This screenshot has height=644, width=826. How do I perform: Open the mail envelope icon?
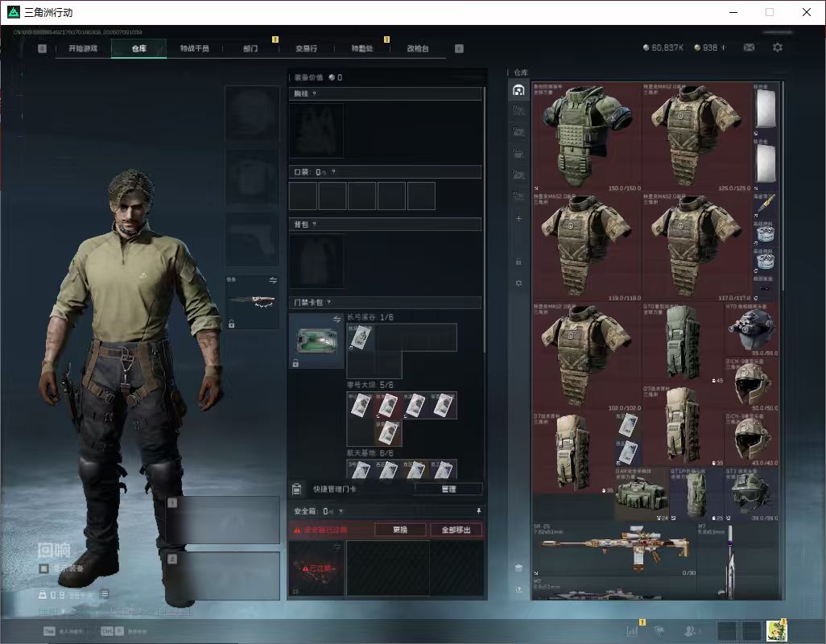(x=749, y=47)
